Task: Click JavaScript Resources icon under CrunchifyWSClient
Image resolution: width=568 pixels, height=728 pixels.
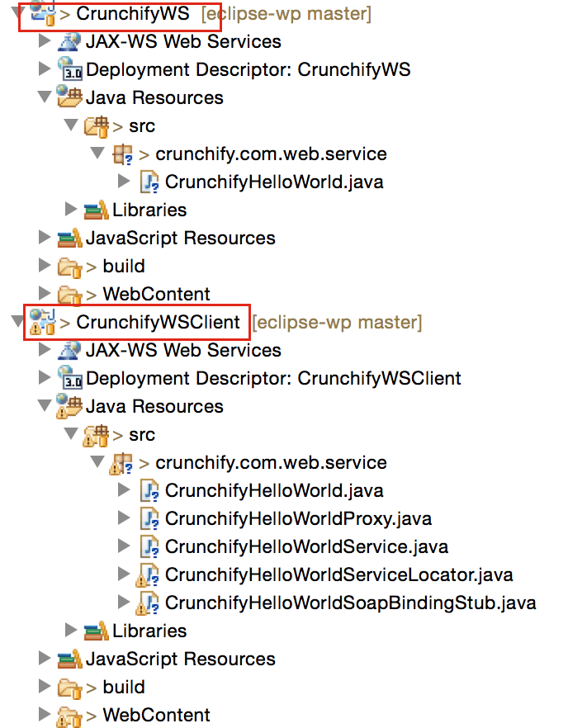Action: 69,659
